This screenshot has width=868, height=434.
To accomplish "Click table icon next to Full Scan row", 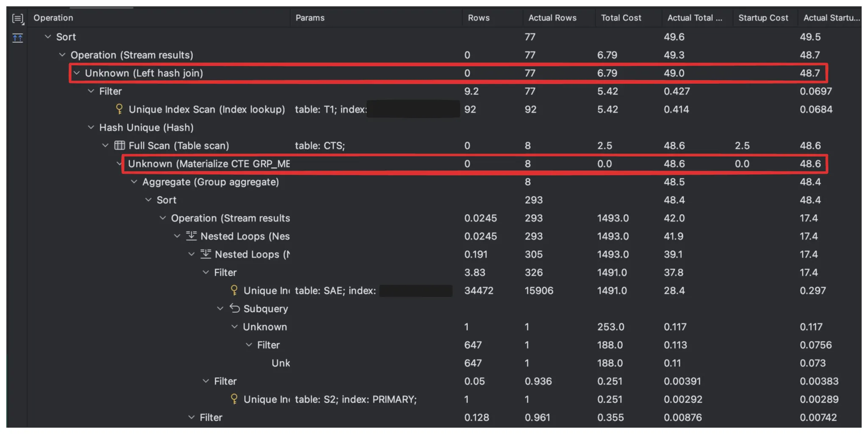I will click(x=120, y=146).
